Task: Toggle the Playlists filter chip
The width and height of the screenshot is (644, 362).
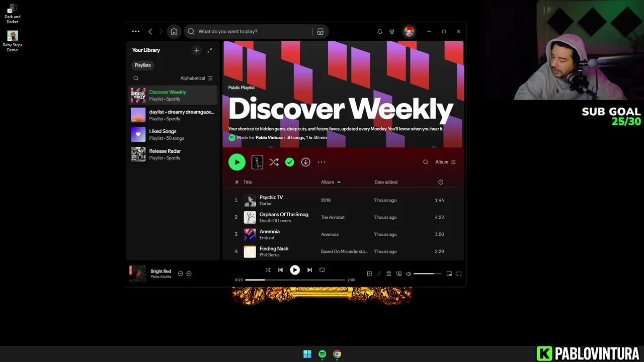Action: click(142, 65)
